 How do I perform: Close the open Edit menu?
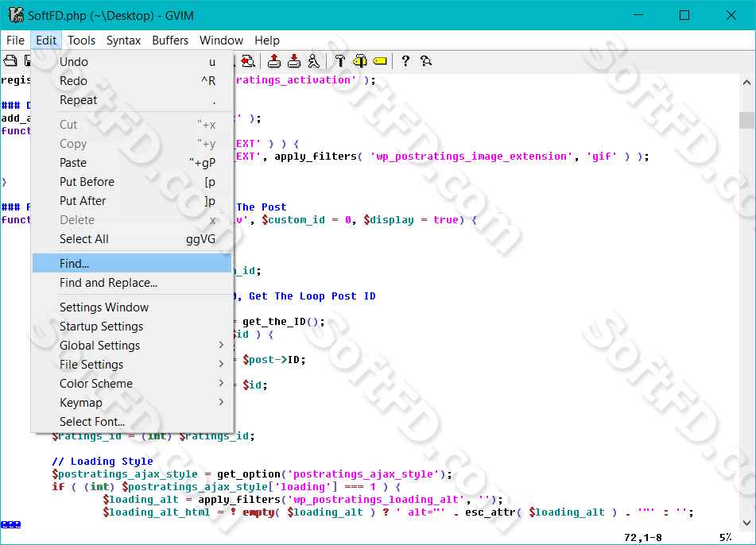click(x=46, y=41)
